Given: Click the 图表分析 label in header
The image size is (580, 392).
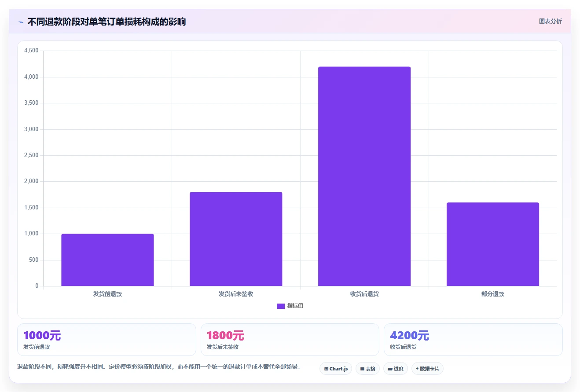Looking at the screenshot, I should tap(550, 21).
